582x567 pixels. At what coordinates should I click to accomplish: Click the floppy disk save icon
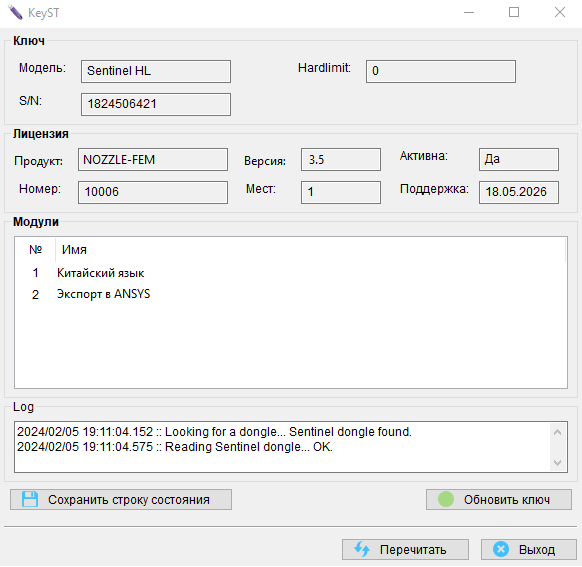click(x=30, y=499)
